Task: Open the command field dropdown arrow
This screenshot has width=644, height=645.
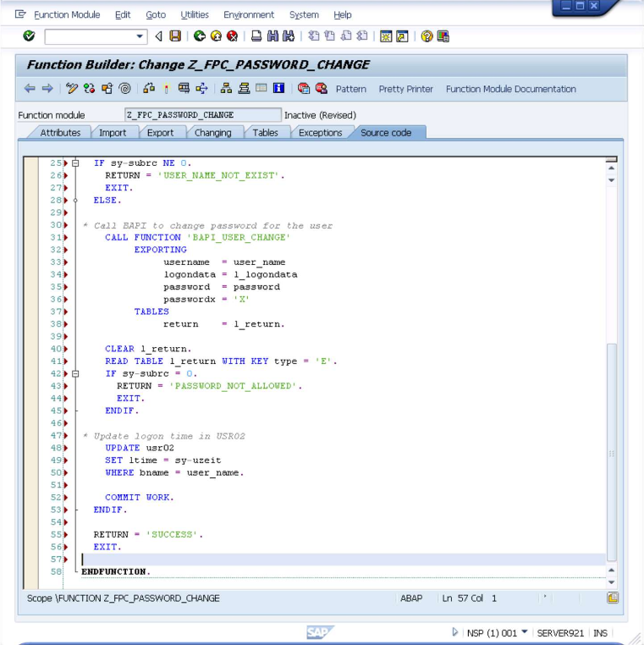Action: pyautogui.click(x=140, y=36)
